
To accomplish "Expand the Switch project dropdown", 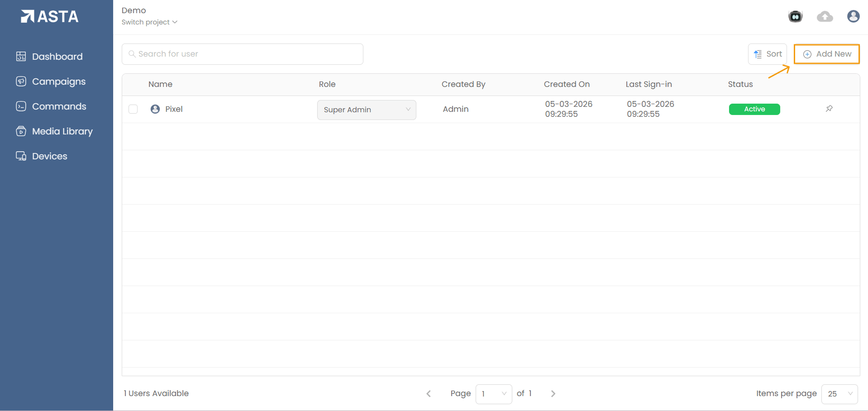I will pos(149,22).
